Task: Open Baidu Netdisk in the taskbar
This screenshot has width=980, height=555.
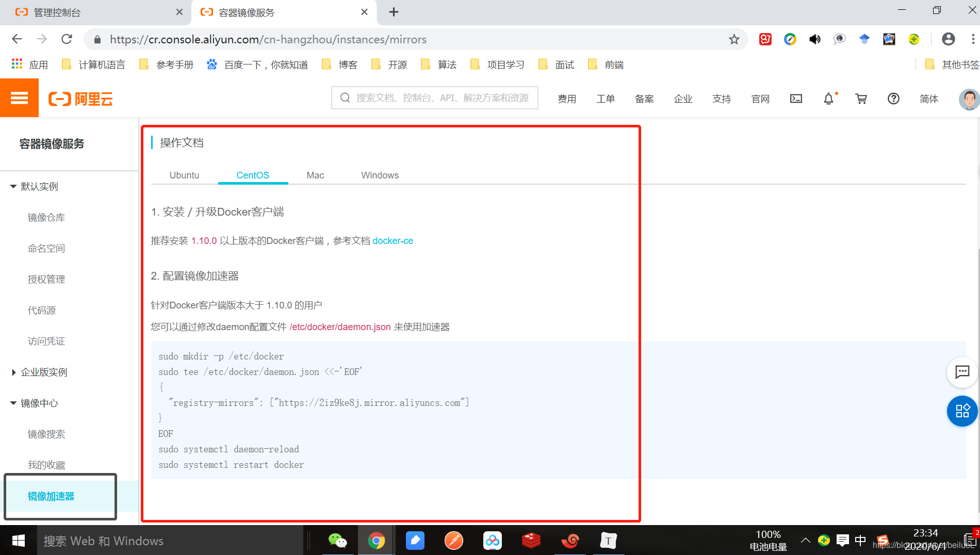Action: coord(493,540)
